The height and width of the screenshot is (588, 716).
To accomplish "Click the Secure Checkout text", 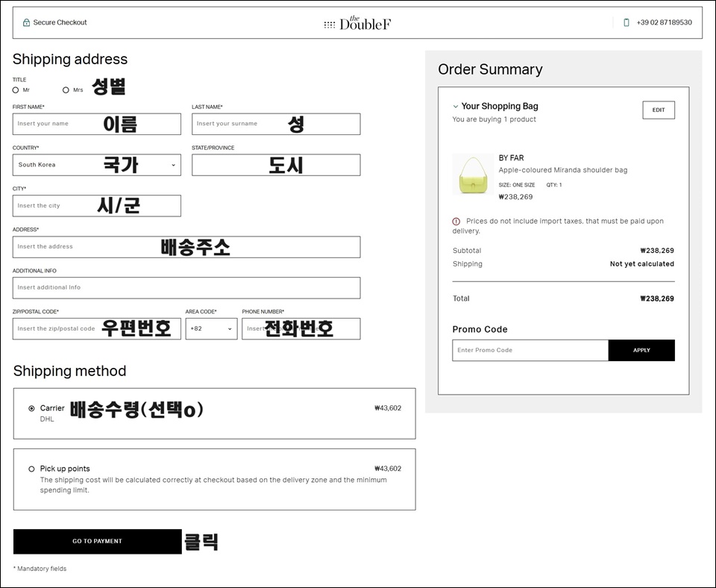I will point(60,22).
